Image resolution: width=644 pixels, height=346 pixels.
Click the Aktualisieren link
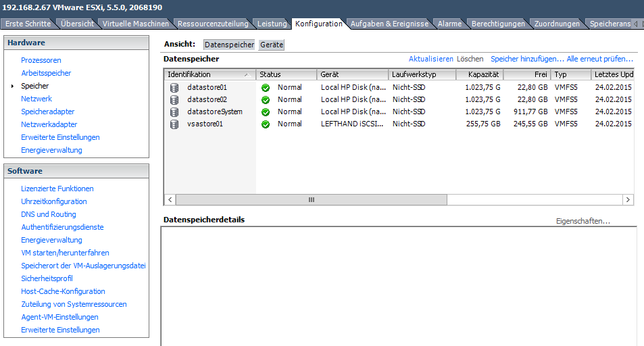430,59
